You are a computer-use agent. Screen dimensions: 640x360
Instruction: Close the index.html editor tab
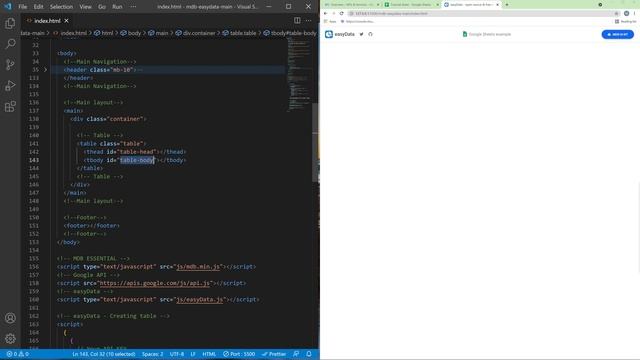tap(67, 20)
